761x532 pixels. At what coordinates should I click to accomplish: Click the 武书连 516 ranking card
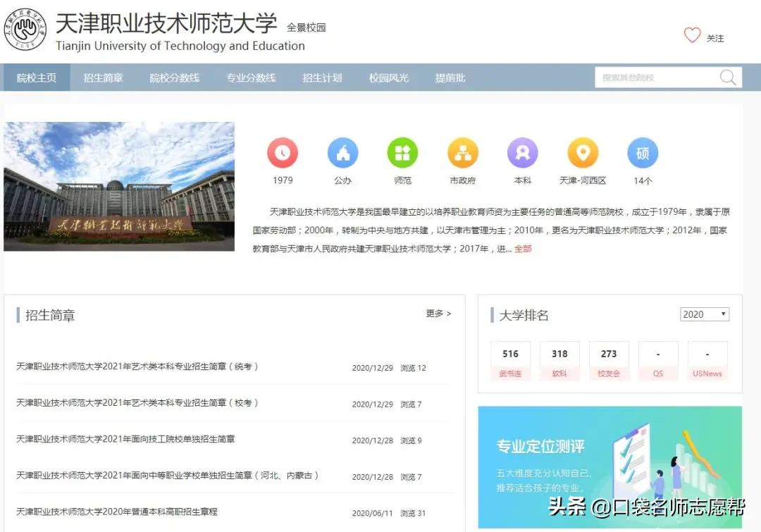pos(510,362)
